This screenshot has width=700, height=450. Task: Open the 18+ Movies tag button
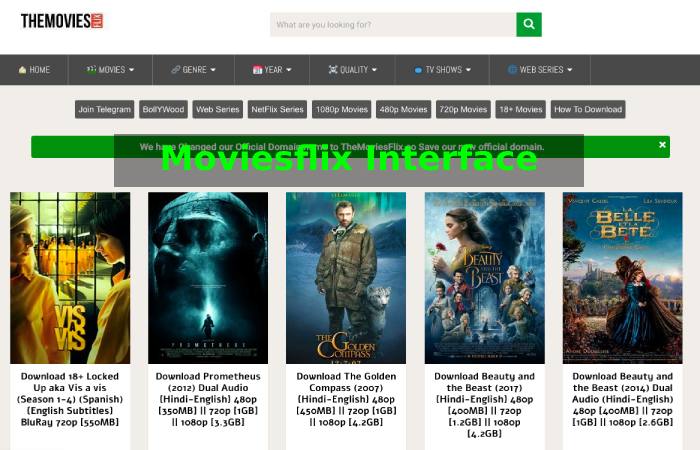pyautogui.click(x=521, y=109)
